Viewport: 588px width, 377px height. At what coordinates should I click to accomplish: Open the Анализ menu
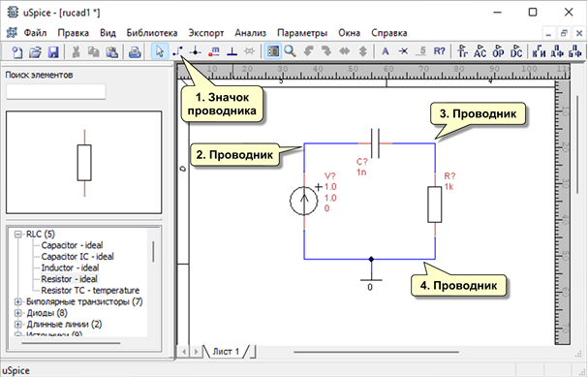tap(251, 33)
